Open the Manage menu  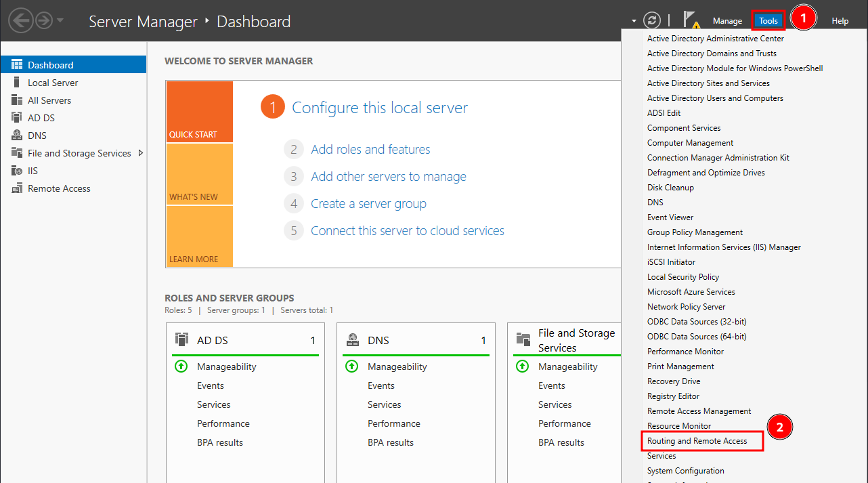click(727, 21)
